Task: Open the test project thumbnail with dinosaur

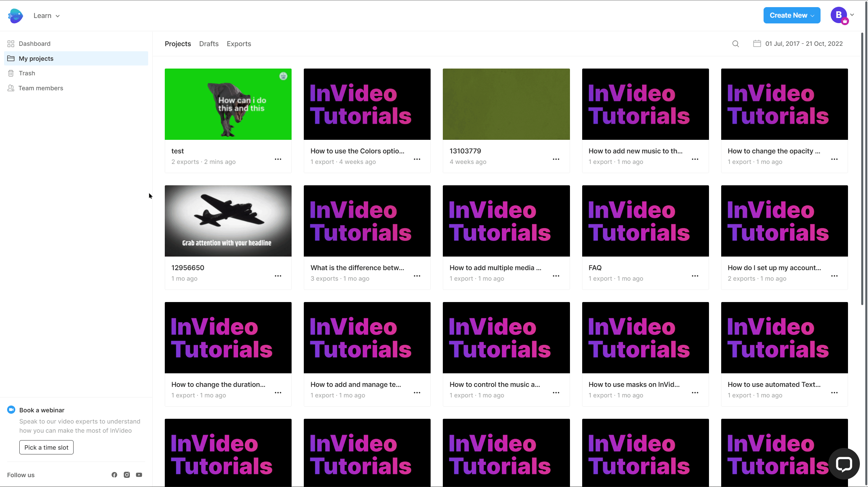Action: (x=228, y=104)
